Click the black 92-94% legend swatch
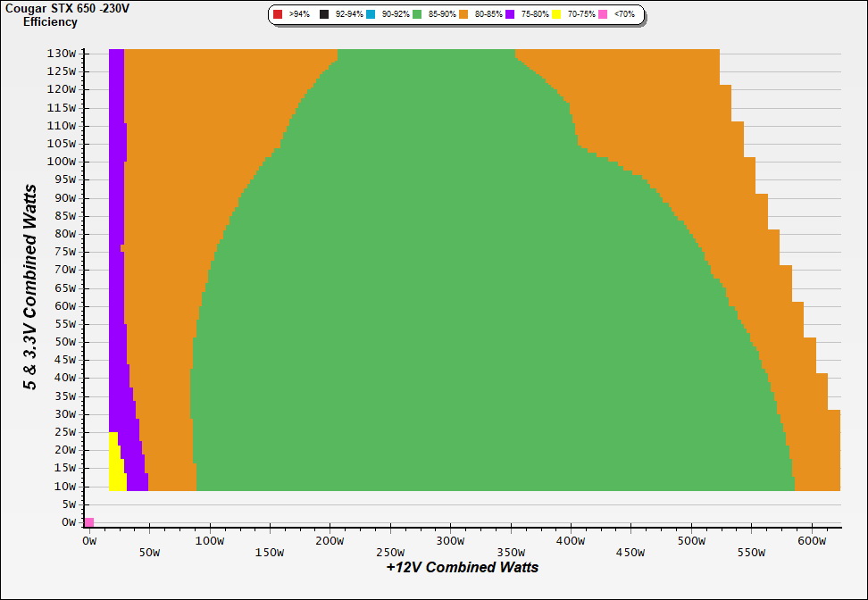This screenshot has height=600, width=868. coord(324,15)
